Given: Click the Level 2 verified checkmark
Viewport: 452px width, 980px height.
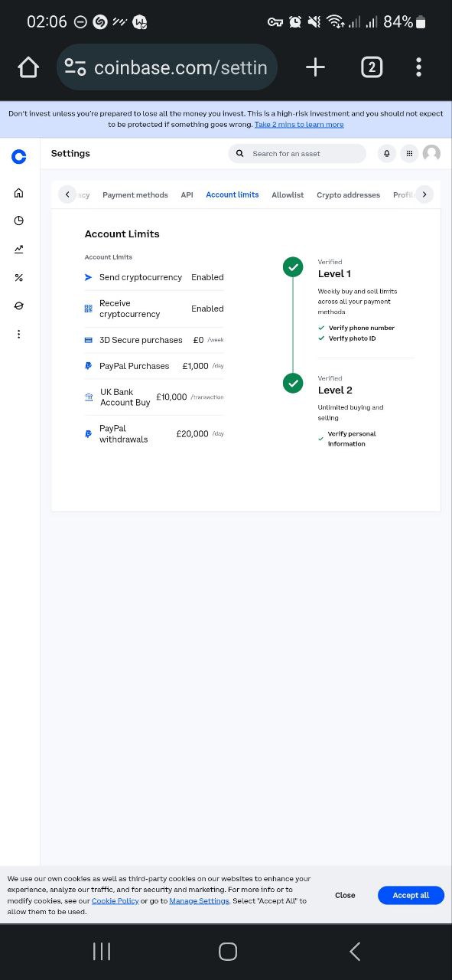Looking at the screenshot, I should pos(293,383).
